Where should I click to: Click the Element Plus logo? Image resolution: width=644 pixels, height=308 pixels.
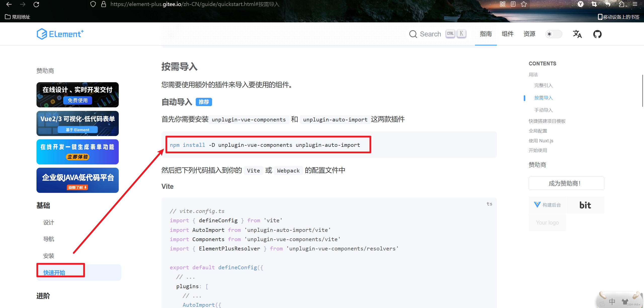60,34
